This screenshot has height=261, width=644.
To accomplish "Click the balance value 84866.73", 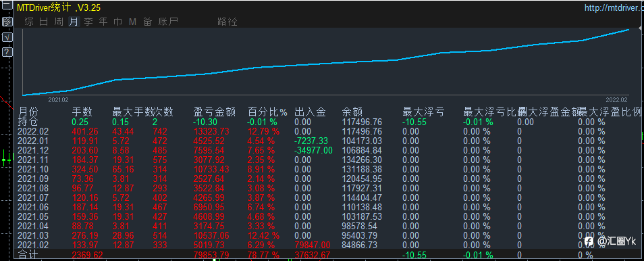I will pos(359,245).
